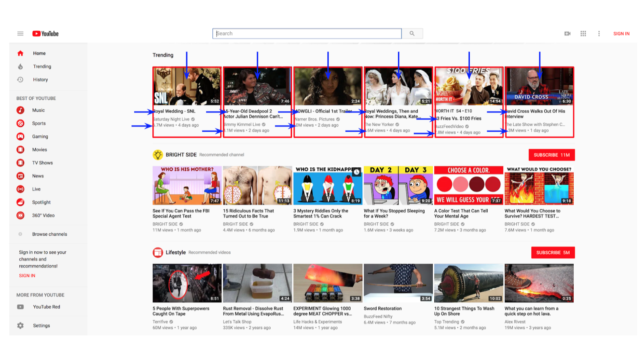Click title "What Would You Choose to Survive?"
This screenshot has height=358, width=644.
[532, 213]
